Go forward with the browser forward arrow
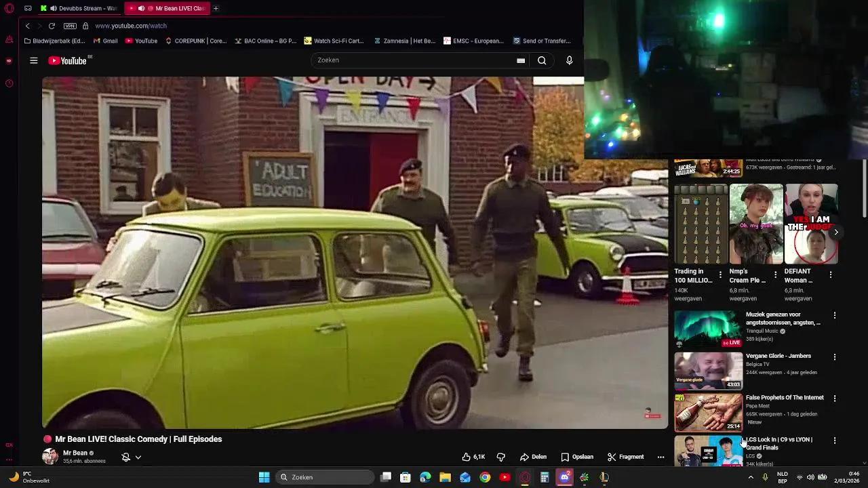The height and width of the screenshot is (488, 868). click(39, 26)
